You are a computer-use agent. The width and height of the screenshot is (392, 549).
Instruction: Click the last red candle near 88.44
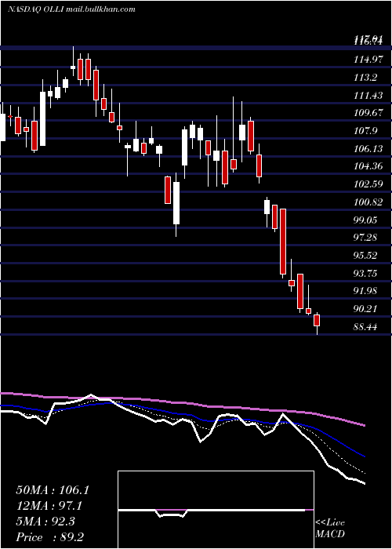317,320
